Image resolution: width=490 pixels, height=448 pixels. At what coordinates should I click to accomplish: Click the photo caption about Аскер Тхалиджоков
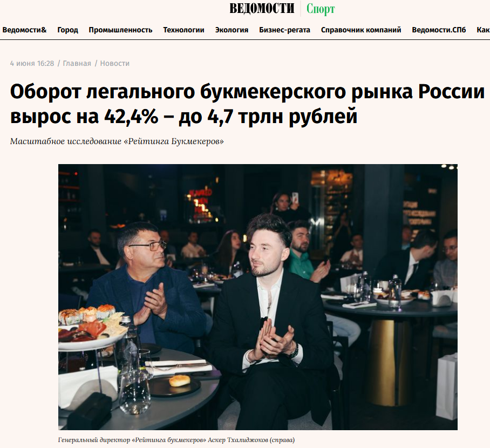[176, 440]
